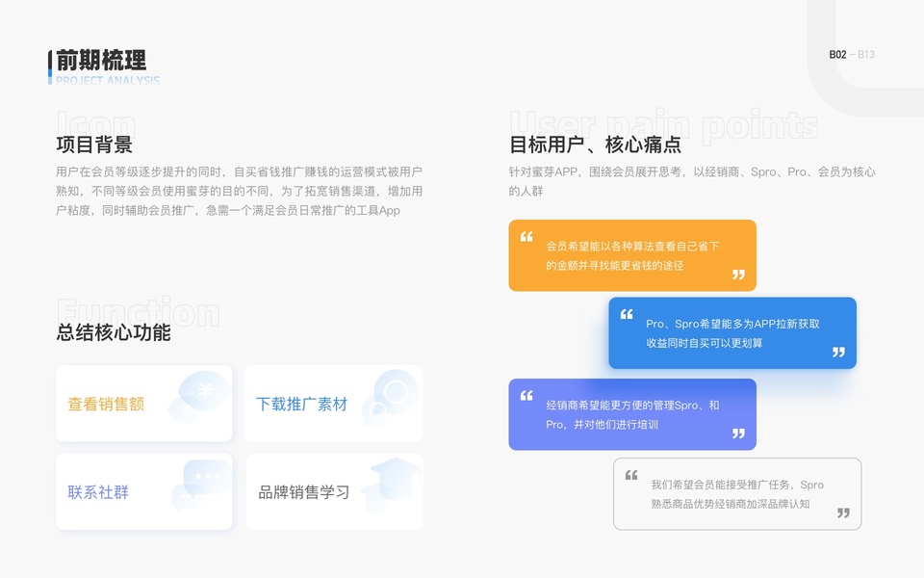Click the opening quote mark in the purple card
Screen dimensions: 924x578
pos(526,396)
